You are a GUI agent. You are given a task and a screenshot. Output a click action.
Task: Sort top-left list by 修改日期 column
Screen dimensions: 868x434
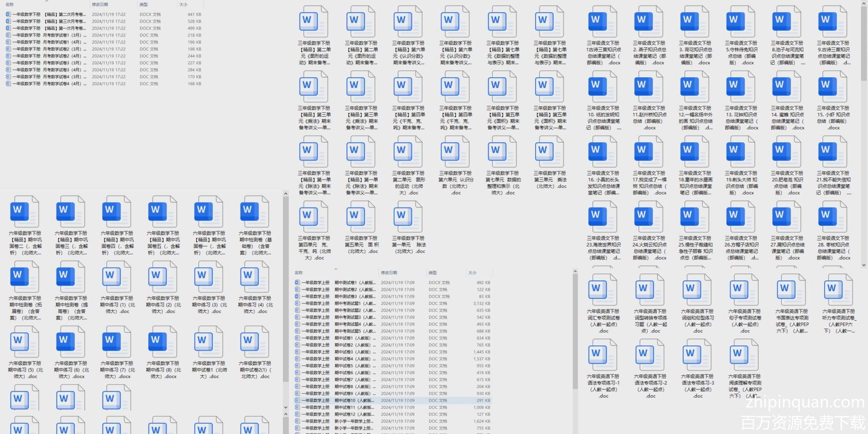coord(100,4)
